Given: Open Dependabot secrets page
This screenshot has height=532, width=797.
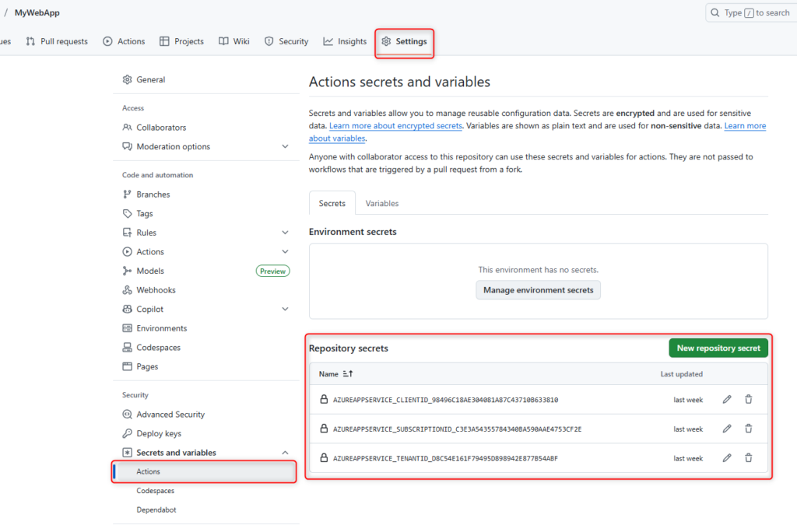Looking at the screenshot, I should [x=156, y=509].
